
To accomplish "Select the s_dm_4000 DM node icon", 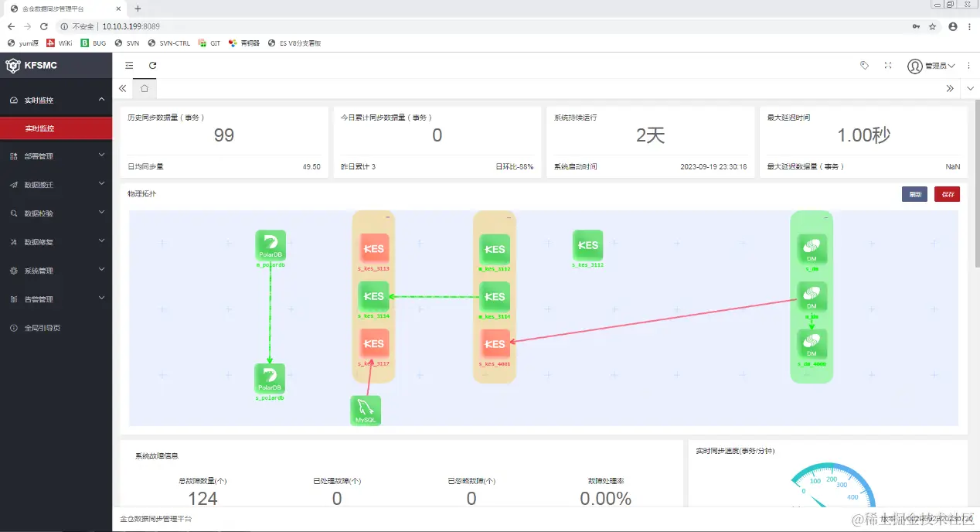I will 812,344.
